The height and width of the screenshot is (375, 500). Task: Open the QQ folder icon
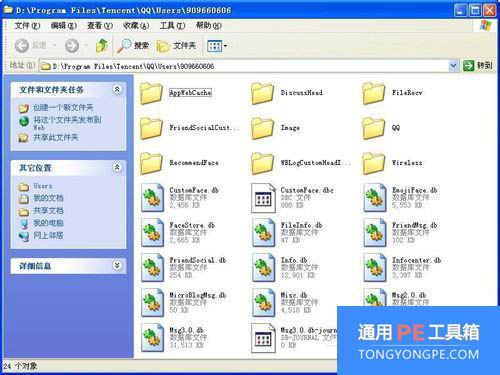374,128
